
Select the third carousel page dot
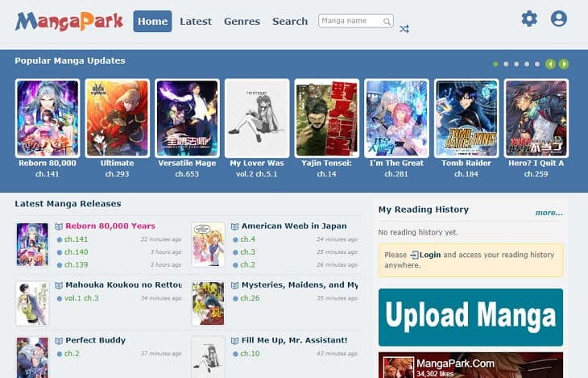(x=516, y=64)
